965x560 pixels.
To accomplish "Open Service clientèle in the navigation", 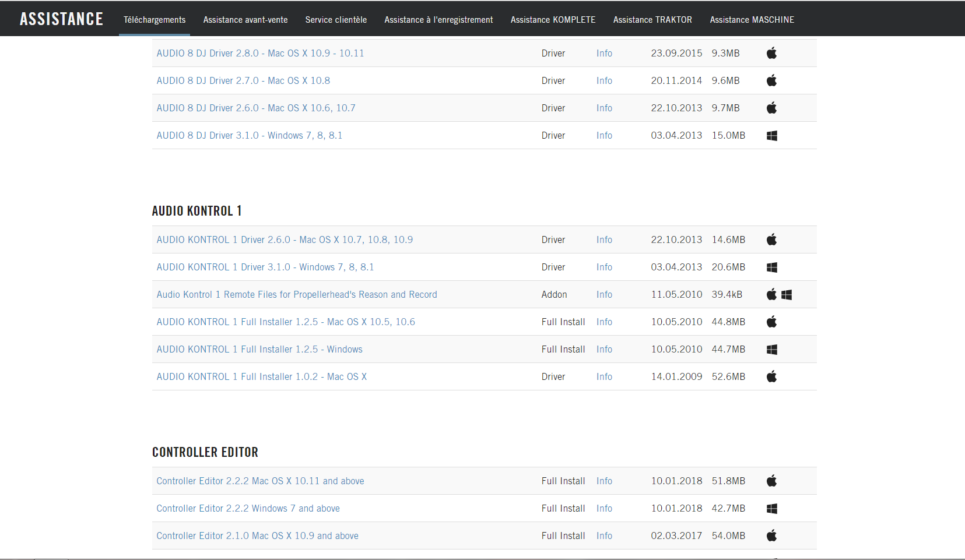I will pos(336,20).
